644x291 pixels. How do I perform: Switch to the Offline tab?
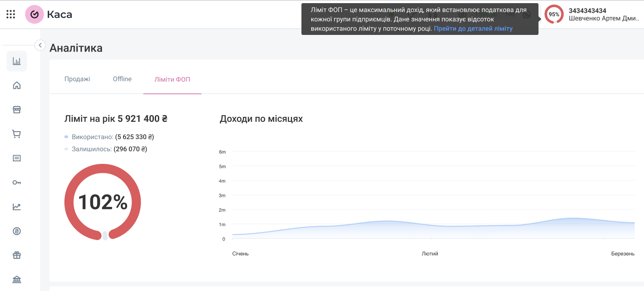[x=122, y=79]
